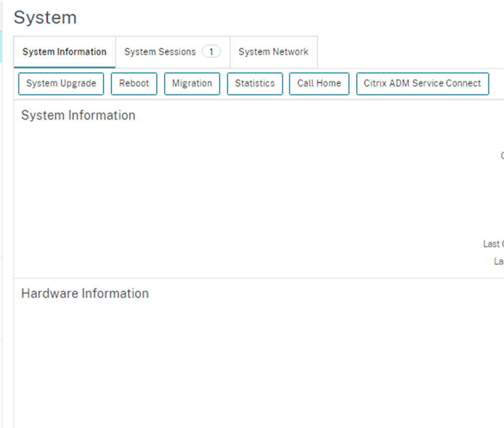Viewport: 504px width, 428px height.
Task: Click the truncated "Last C" field label
Action: [x=493, y=244]
